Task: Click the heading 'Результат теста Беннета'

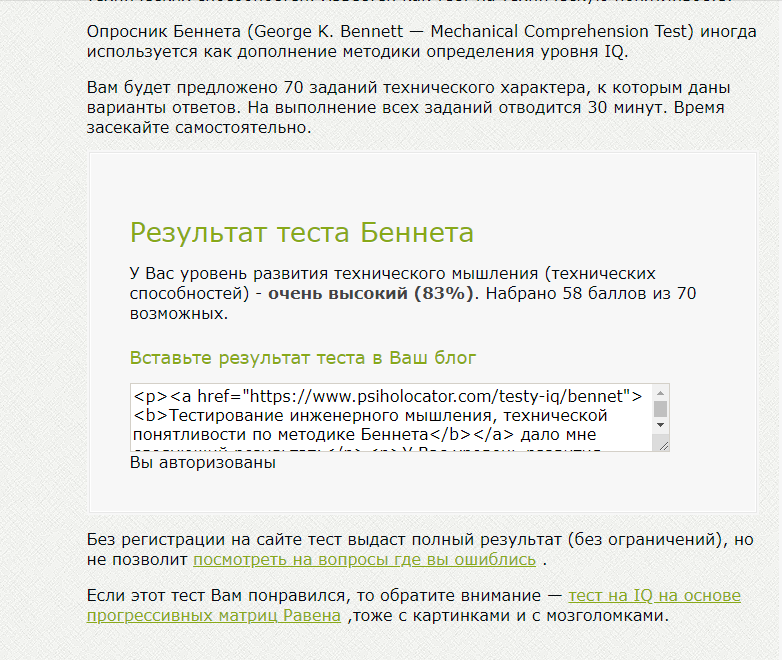Action: 302,232
